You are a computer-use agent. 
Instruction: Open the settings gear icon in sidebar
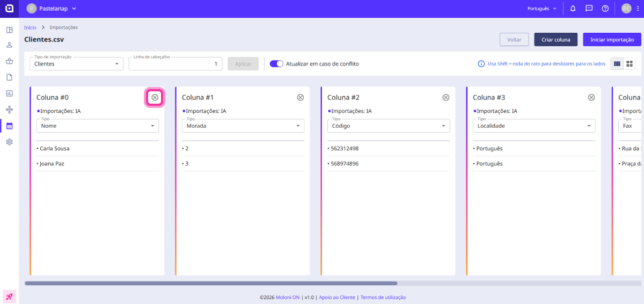[x=9, y=142]
